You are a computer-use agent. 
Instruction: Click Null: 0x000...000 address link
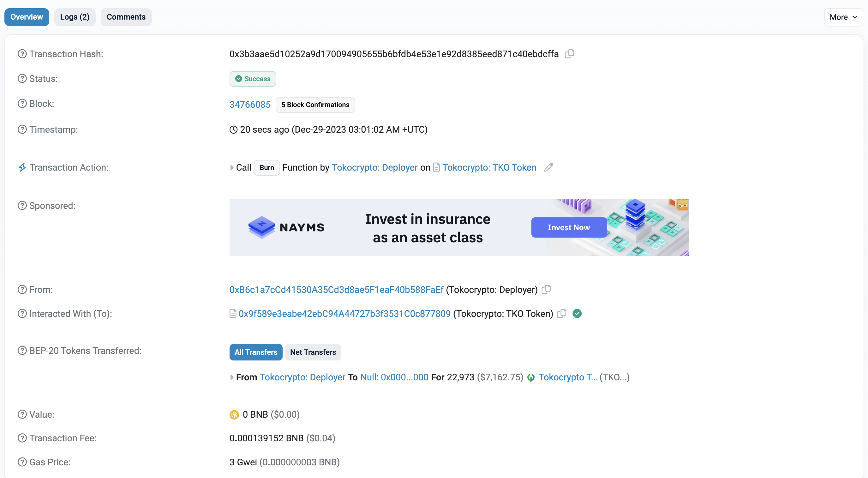click(394, 377)
